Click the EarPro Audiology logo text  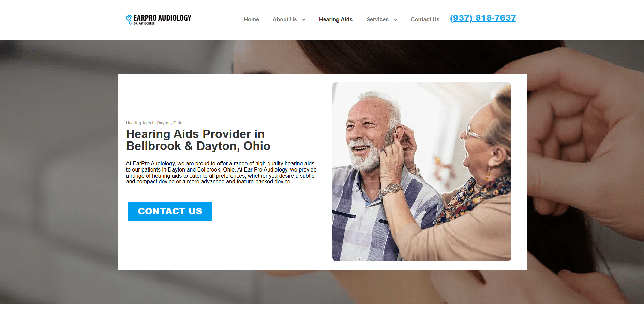162,18
